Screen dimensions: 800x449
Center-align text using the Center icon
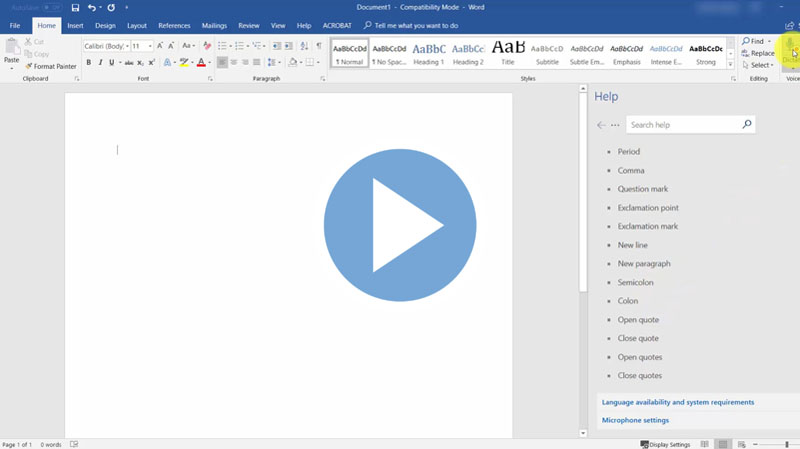(234, 62)
